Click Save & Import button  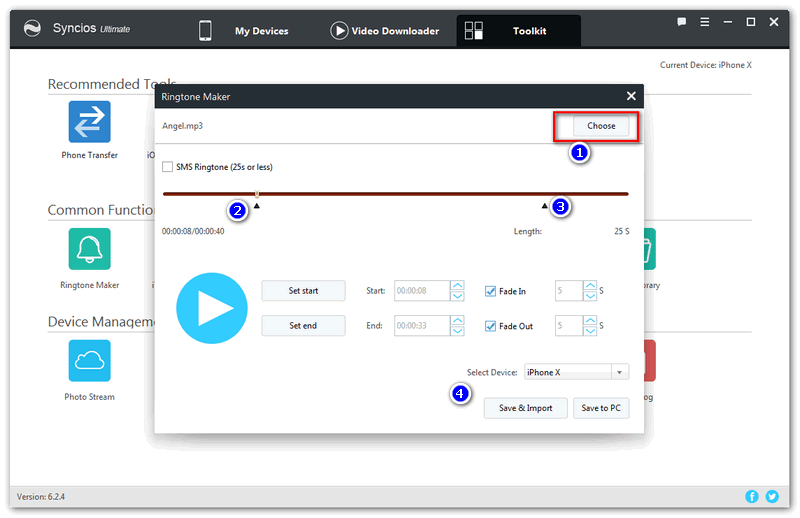(526, 408)
